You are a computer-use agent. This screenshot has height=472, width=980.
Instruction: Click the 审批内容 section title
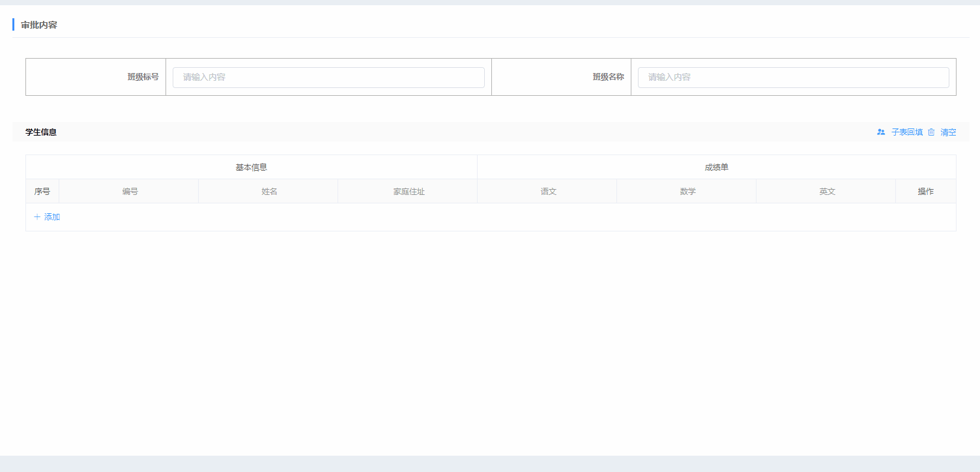click(39, 25)
